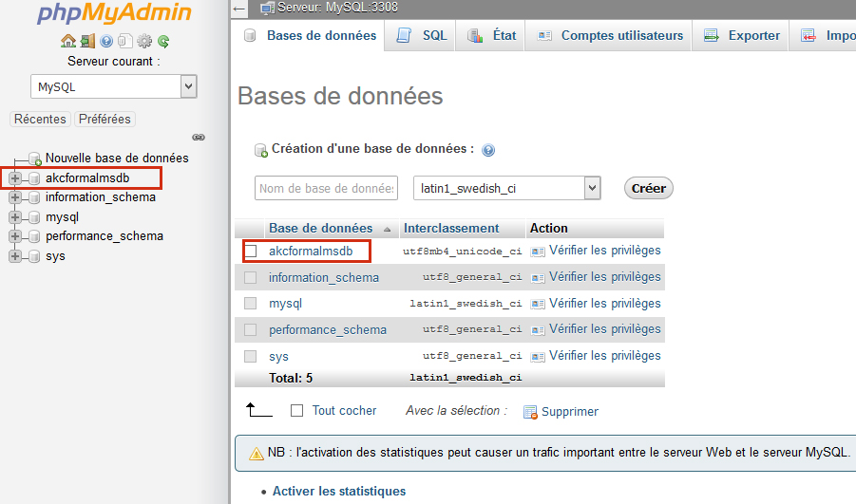
Task: Click the logout door icon
Action: tap(86, 41)
